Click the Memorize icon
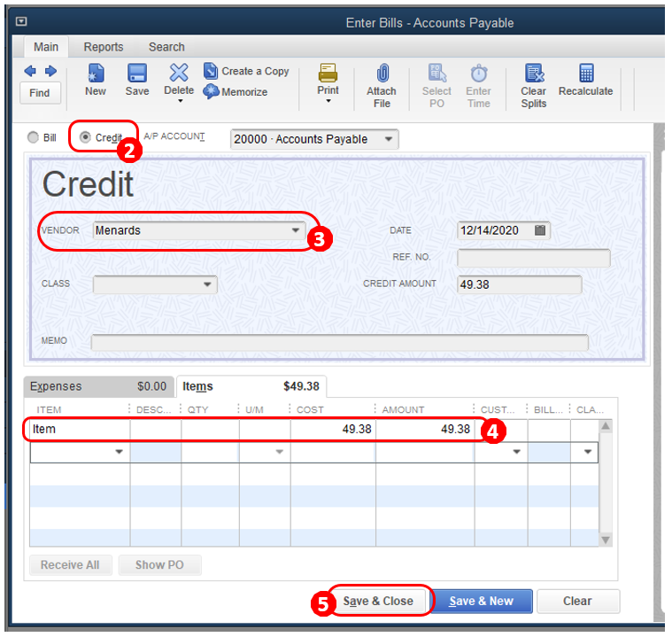Image resolution: width=672 pixels, height=637 pixels. 211,91
